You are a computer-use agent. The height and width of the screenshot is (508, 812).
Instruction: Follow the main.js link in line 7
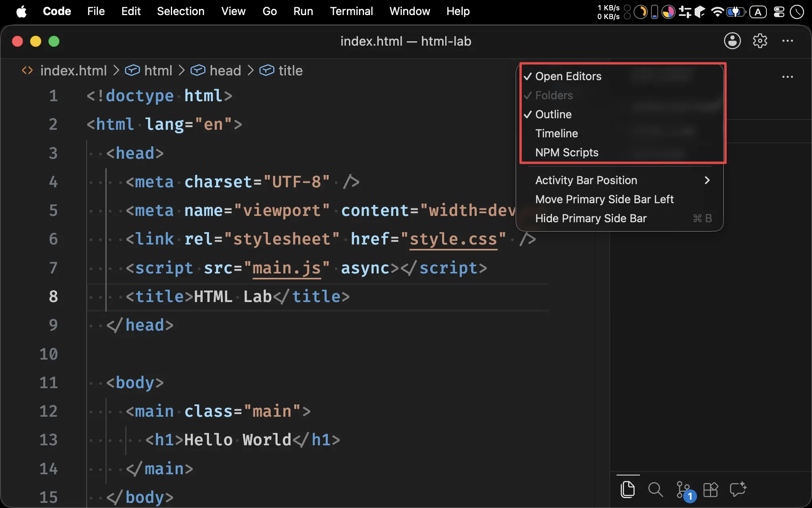pos(287,268)
